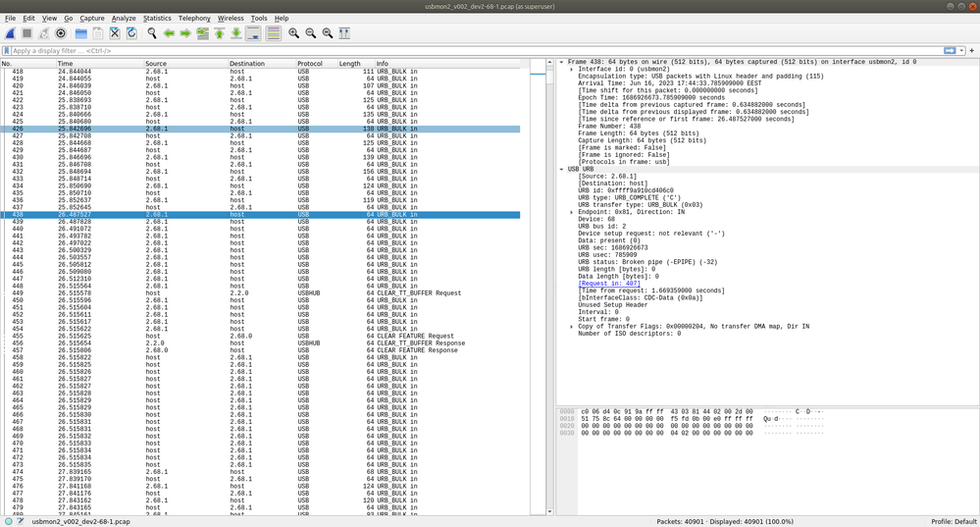Jump to first packet icon
This screenshot has height=527, width=980.
coord(220,33)
